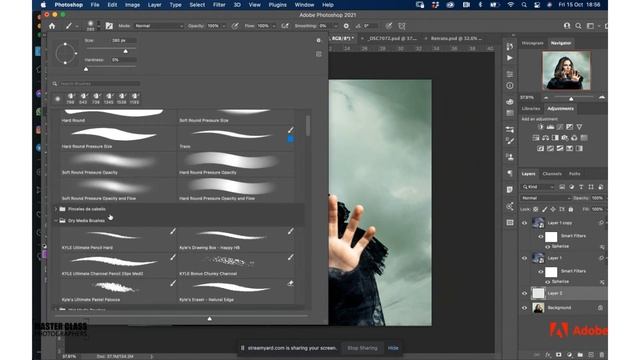Add a Levels adjustment

tap(550, 127)
